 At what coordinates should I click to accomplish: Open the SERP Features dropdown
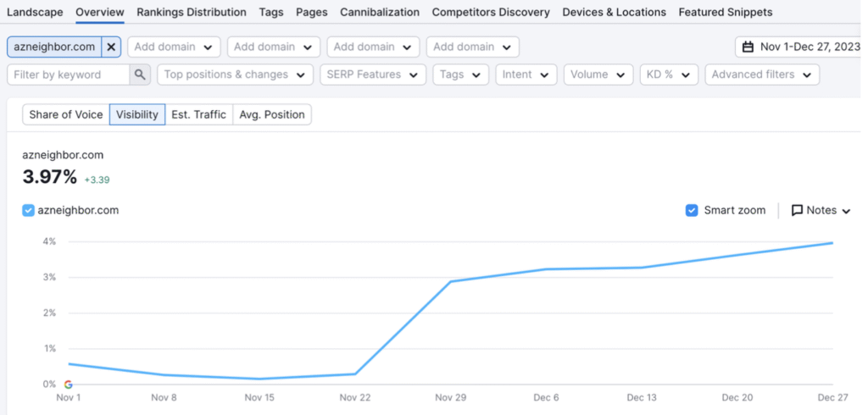tap(372, 75)
